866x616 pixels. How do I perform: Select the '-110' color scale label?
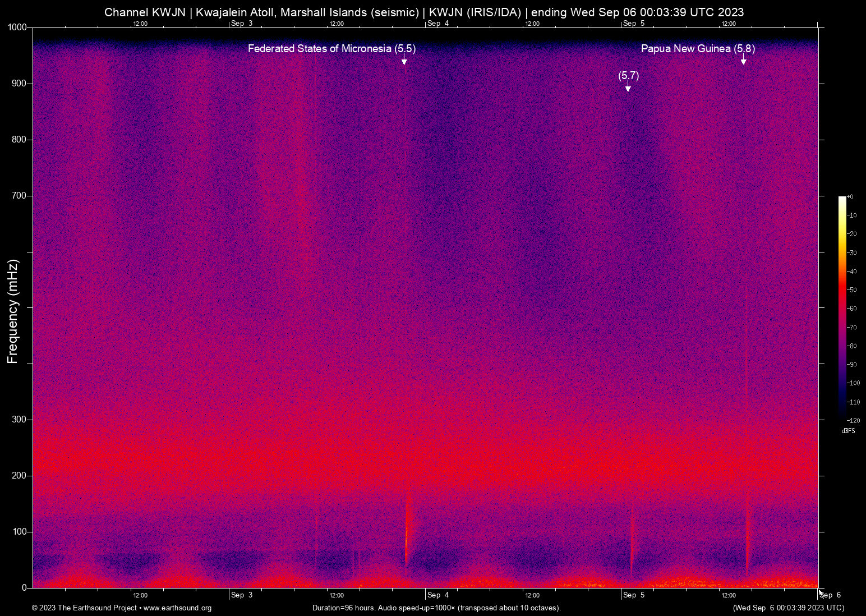point(854,402)
